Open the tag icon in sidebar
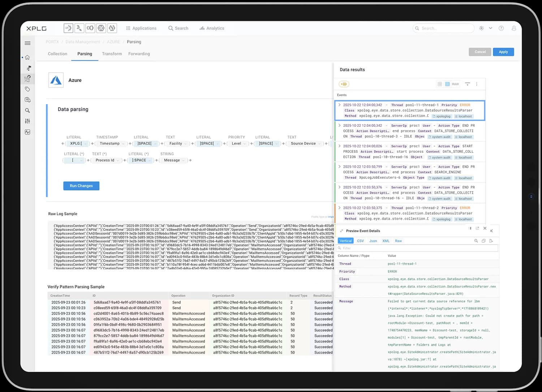The width and height of the screenshot is (542, 392). pos(27,89)
